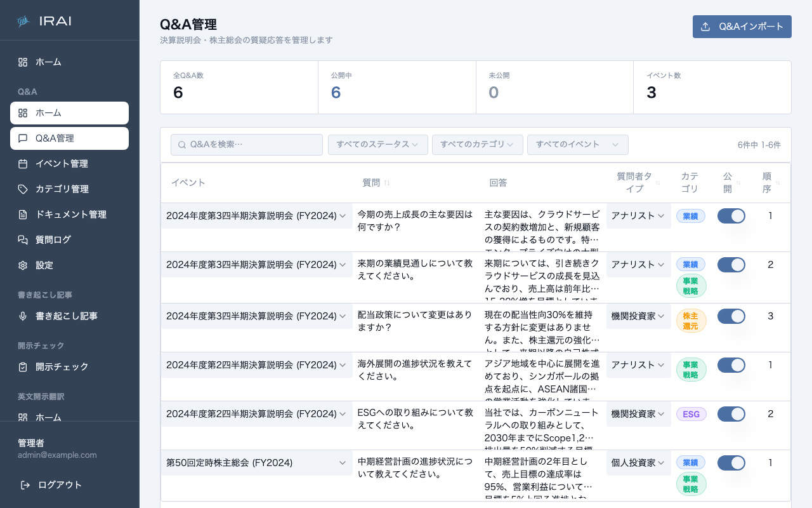Disable publishing for the 配当政策 question
Viewport: 812px width, 508px height.
coord(731,316)
